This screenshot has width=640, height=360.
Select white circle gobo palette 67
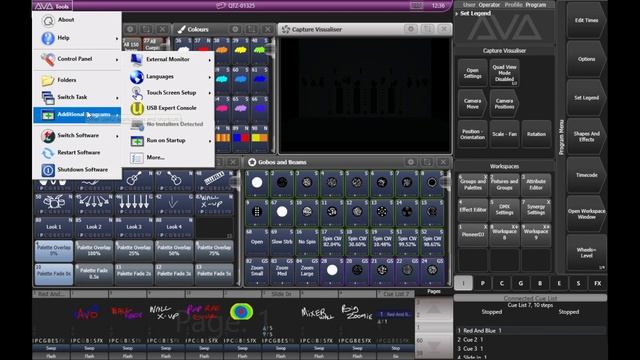tap(282, 211)
